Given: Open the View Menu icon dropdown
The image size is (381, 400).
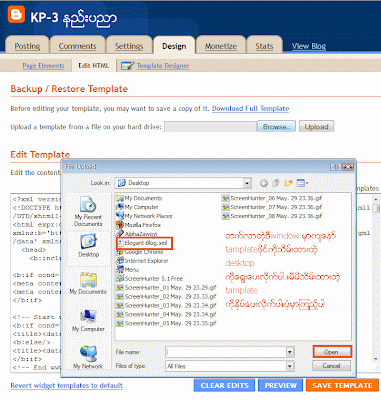Looking at the screenshot, I should tap(302, 183).
